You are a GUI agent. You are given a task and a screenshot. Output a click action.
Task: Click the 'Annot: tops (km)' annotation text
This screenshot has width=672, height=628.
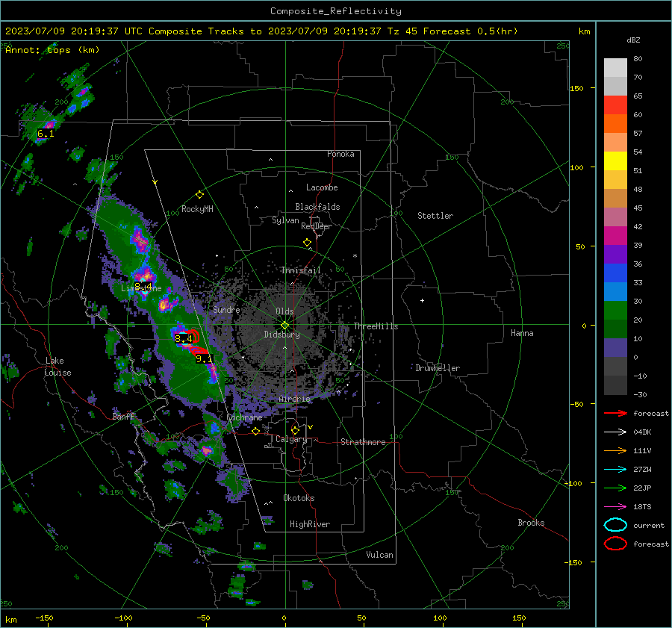[52, 50]
